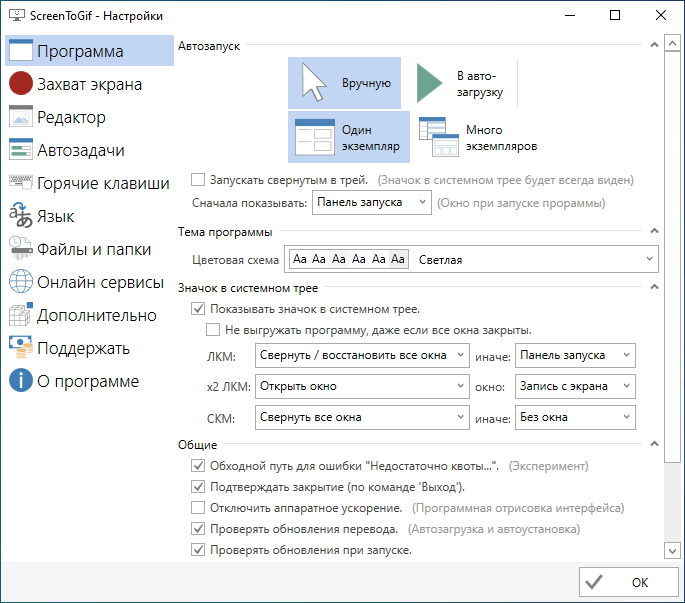Open the О программе info icon
This screenshot has width=685, height=603.
(21, 381)
